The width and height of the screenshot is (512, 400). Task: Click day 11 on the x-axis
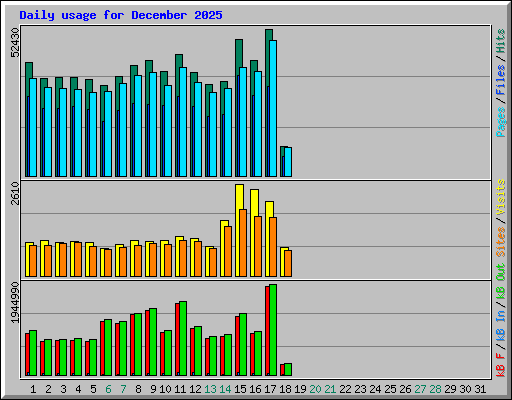click(180, 389)
